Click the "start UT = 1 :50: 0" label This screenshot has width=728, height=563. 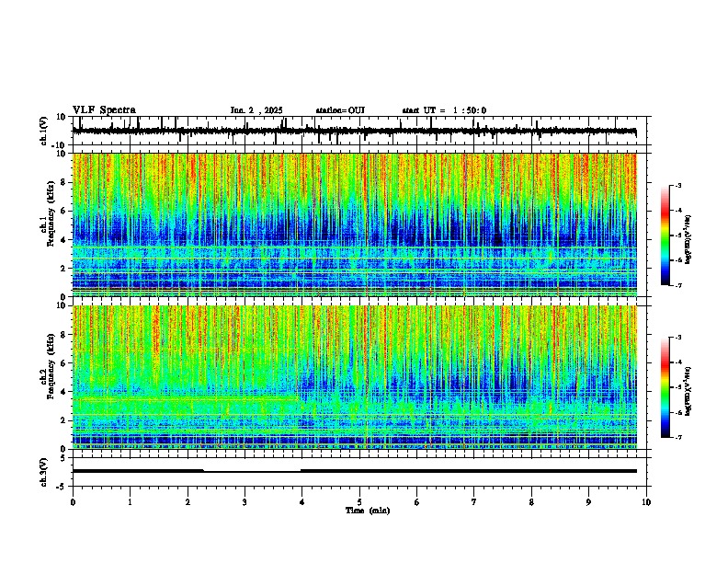[x=444, y=110]
